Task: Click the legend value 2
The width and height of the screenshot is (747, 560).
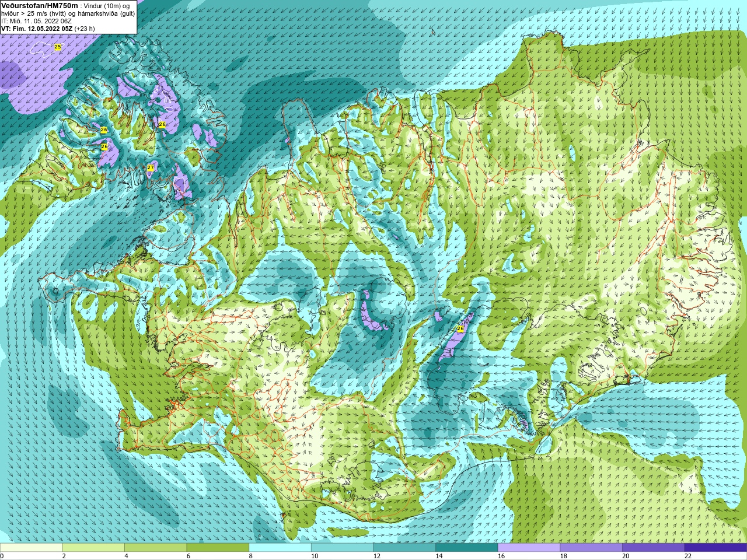Action: coord(64,556)
